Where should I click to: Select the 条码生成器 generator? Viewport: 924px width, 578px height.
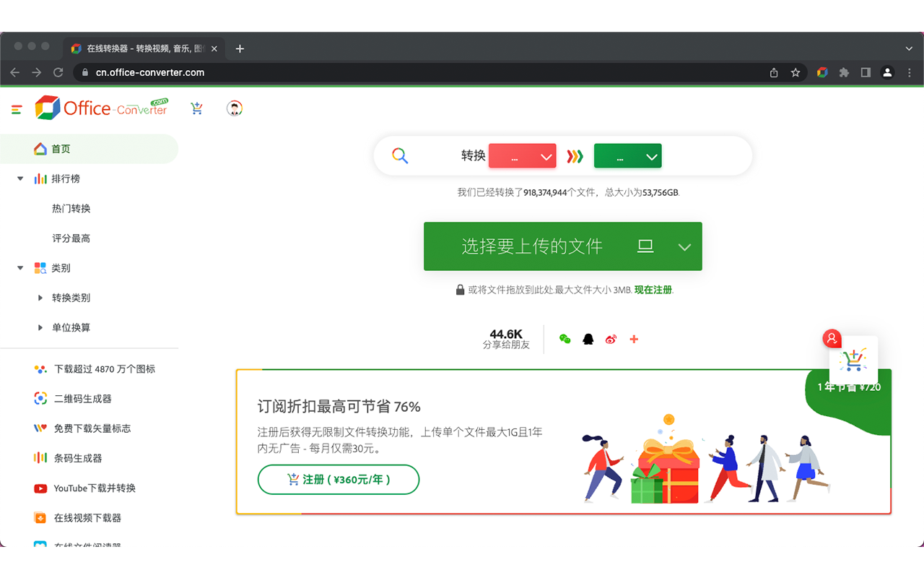(x=79, y=457)
